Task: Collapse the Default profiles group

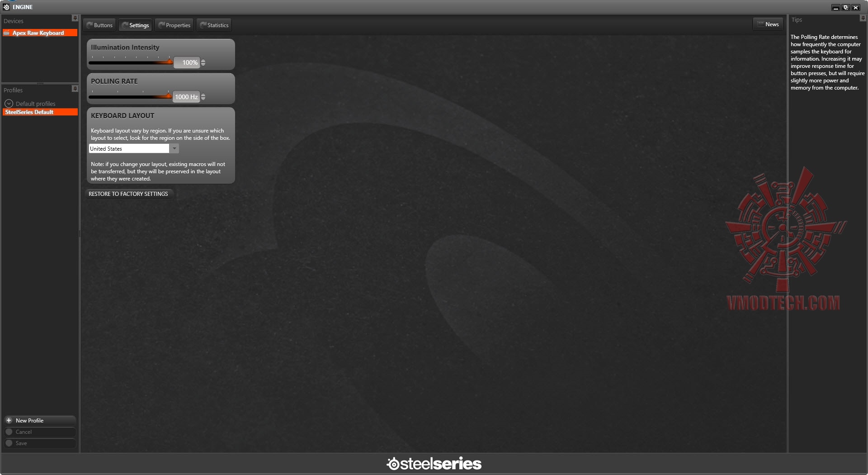Action: tap(9, 104)
